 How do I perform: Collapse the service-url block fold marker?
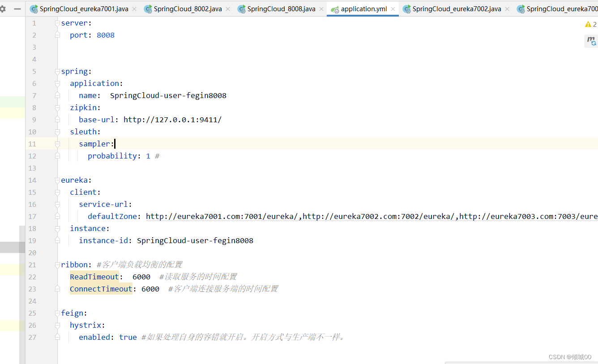point(57,204)
